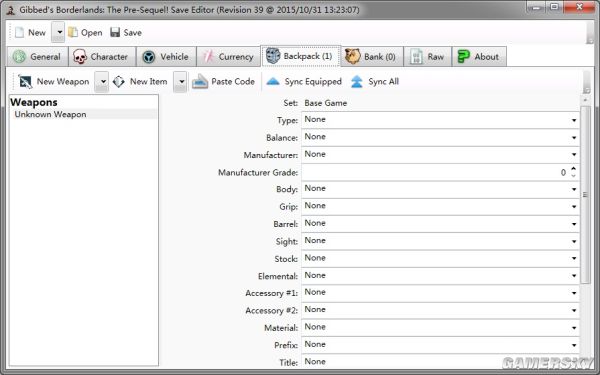Switch to the Bank (0) tab

click(372, 57)
